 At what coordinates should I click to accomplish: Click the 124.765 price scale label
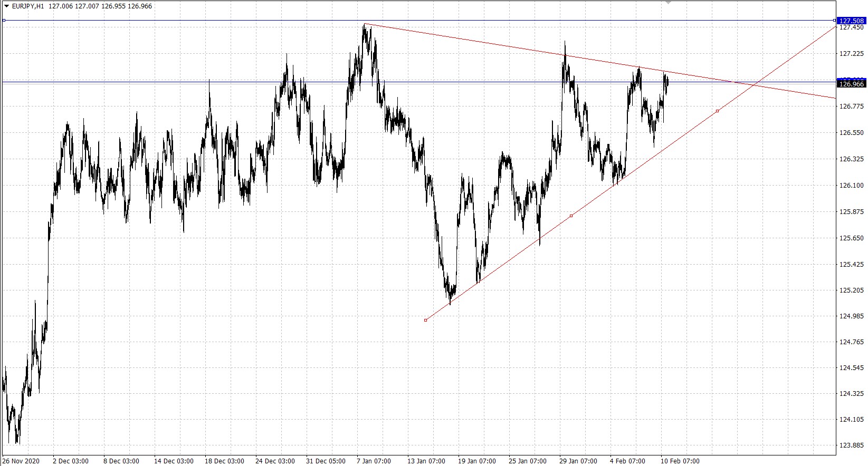pyautogui.click(x=852, y=342)
